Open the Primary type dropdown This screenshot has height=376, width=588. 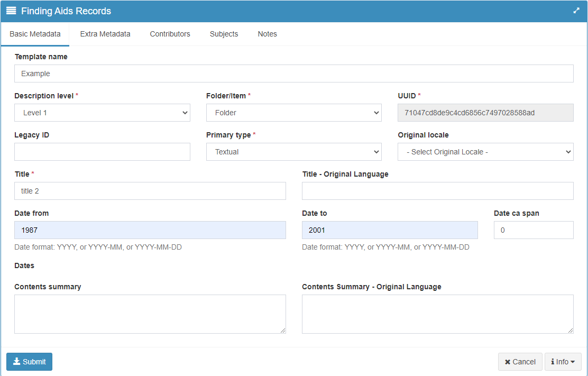pos(293,152)
